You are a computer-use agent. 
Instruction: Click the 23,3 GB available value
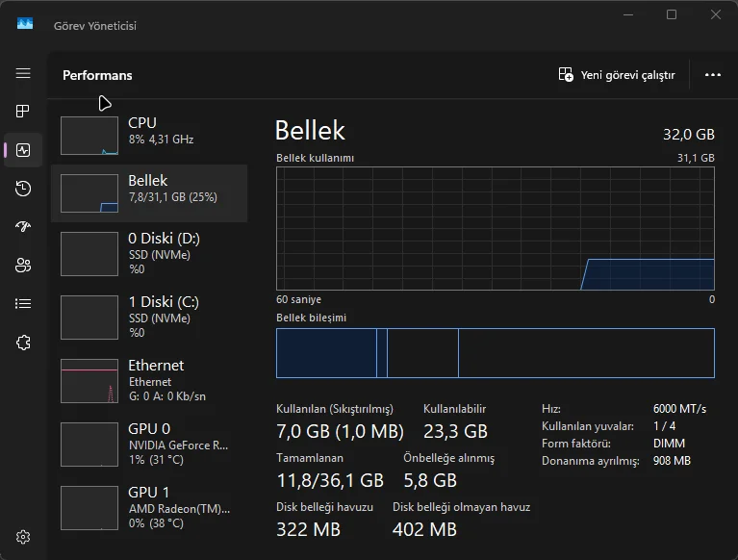455,431
